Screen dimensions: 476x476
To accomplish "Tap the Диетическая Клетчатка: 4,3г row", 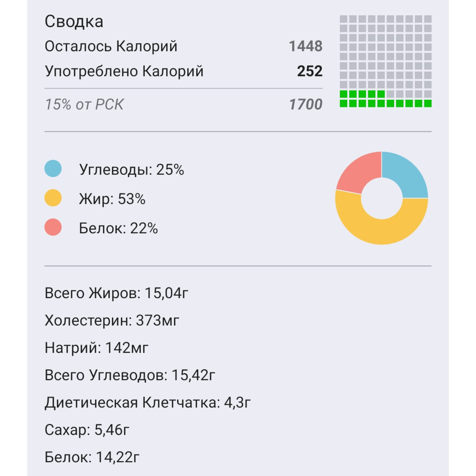I will pos(148,403).
